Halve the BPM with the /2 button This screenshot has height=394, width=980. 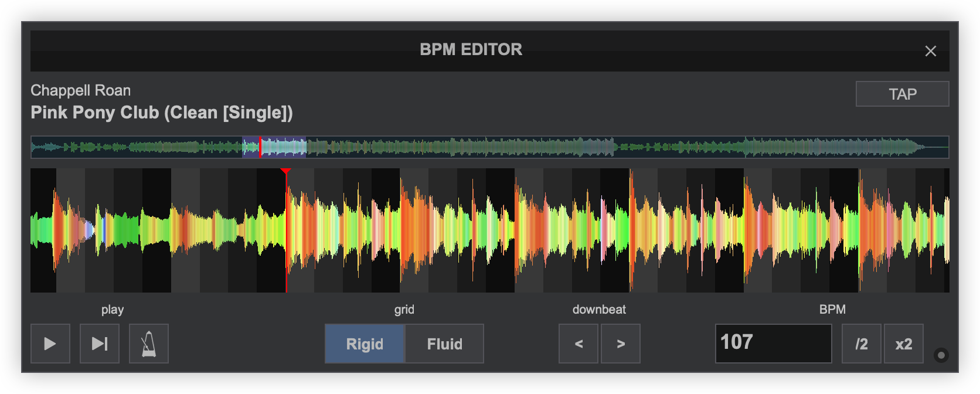861,344
